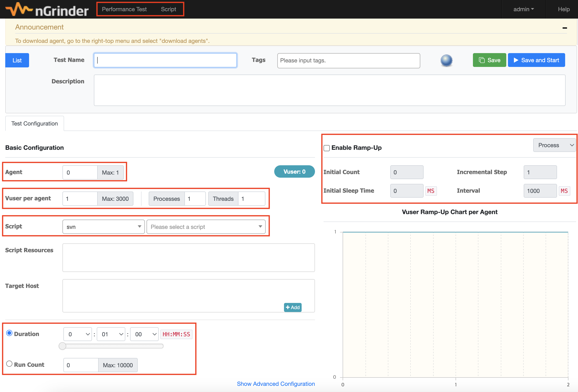Click the Save button

[489, 60]
